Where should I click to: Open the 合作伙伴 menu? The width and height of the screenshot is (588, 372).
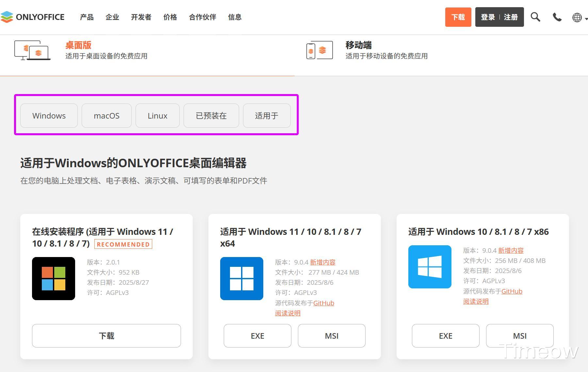coord(203,17)
